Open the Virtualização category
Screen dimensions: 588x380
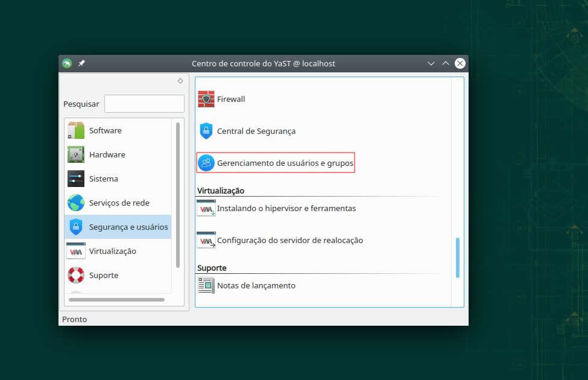pyautogui.click(x=112, y=251)
